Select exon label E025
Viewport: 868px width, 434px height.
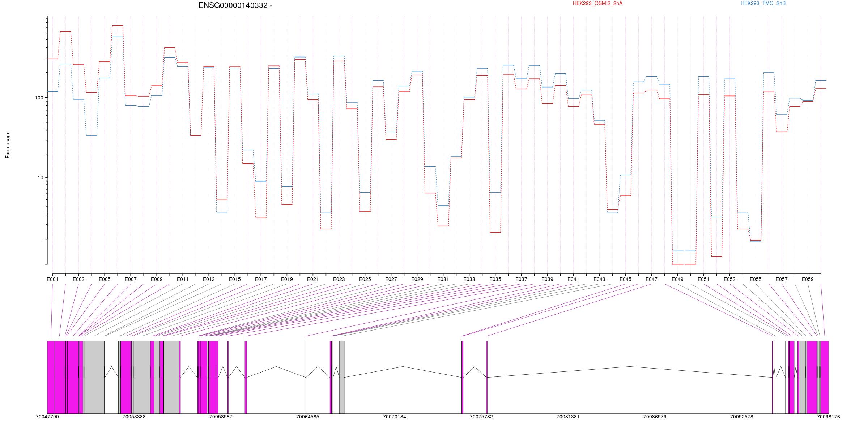[365, 279]
